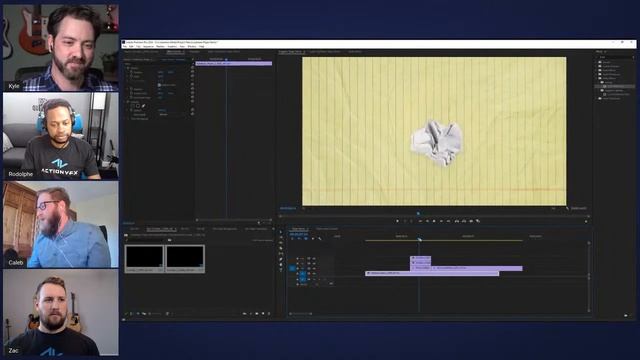Select the Selection tool in the timeline toolbar
The image size is (640, 360).
(x=281, y=231)
